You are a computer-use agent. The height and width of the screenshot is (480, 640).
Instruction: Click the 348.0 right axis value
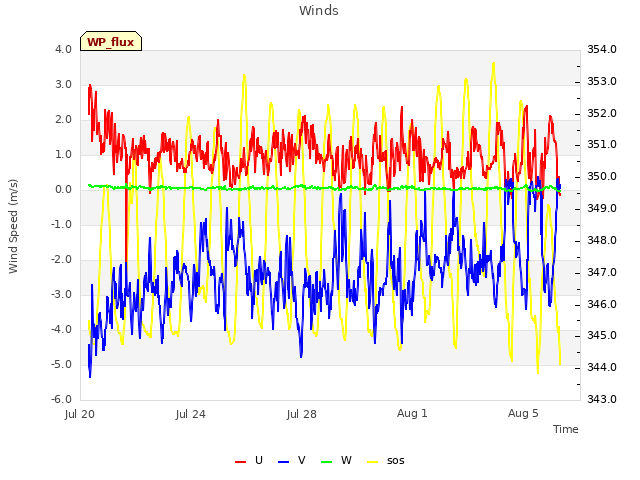(602, 240)
